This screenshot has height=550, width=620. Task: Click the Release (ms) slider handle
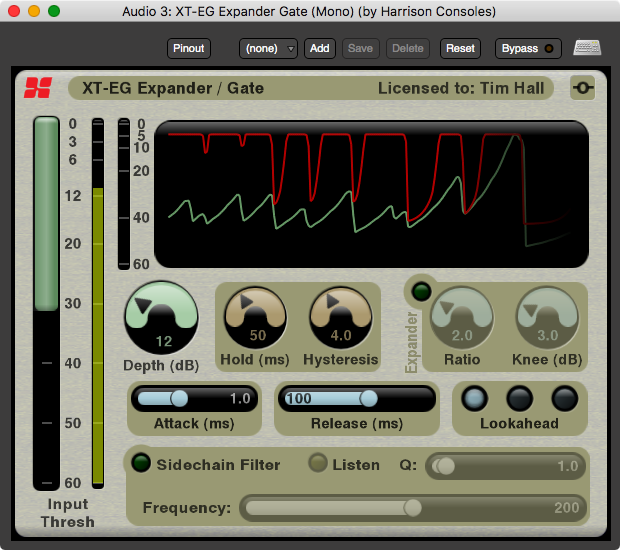369,399
